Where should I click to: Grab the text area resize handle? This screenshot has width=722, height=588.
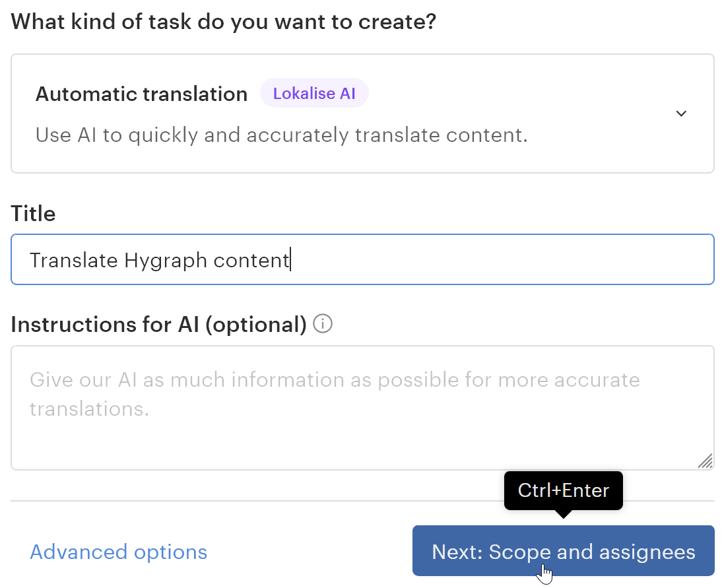[x=705, y=461]
